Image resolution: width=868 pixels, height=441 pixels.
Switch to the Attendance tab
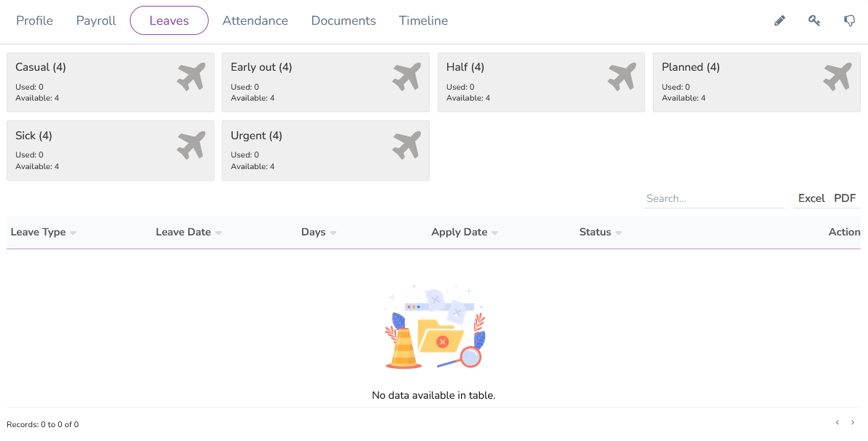click(x=255, y=20)
